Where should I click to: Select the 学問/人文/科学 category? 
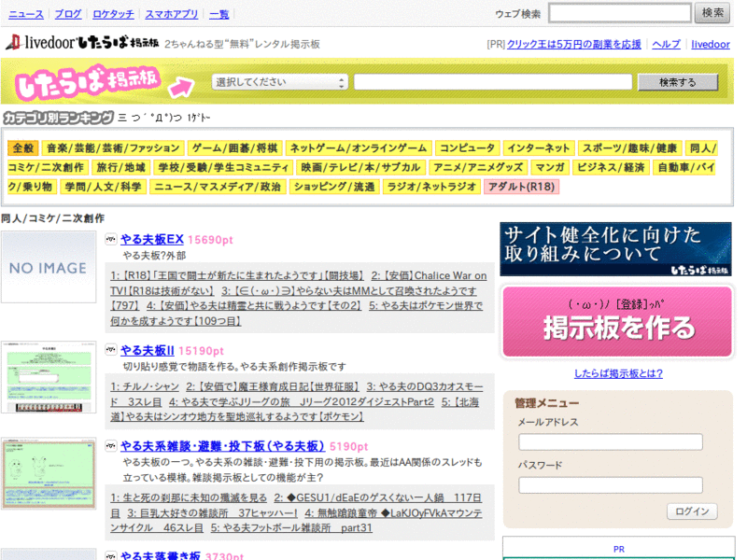104,187
